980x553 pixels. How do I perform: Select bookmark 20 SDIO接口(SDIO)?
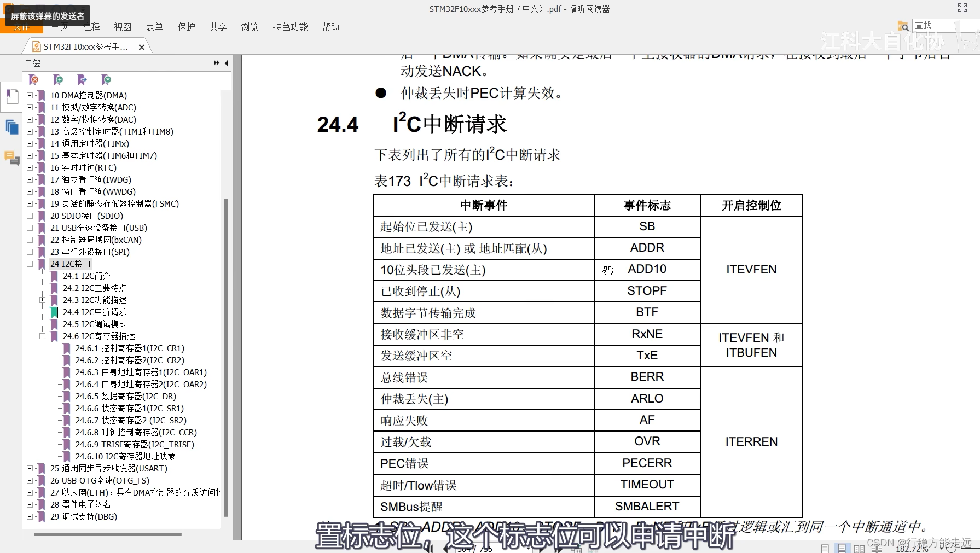(x=86, y=216)
